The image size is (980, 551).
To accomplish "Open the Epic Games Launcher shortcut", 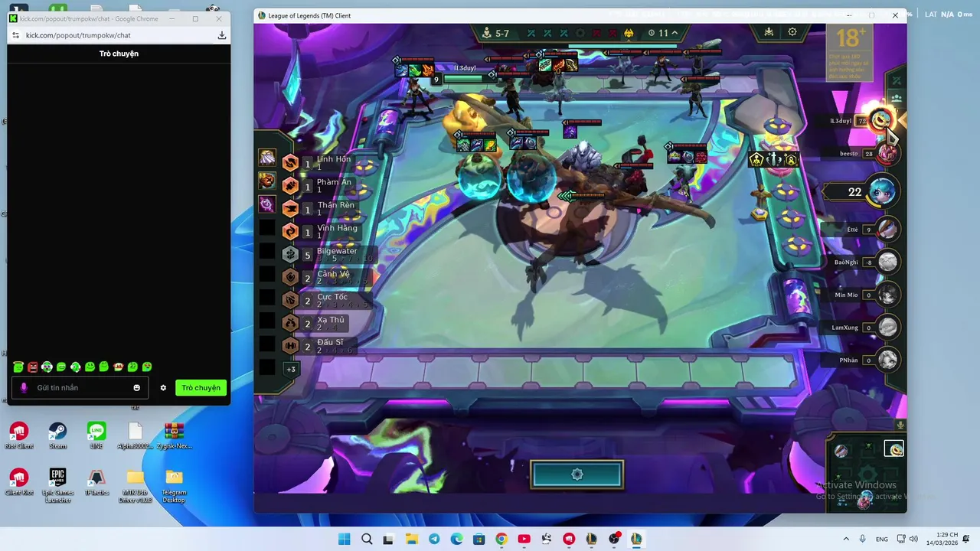I will (x=57, y=485).
